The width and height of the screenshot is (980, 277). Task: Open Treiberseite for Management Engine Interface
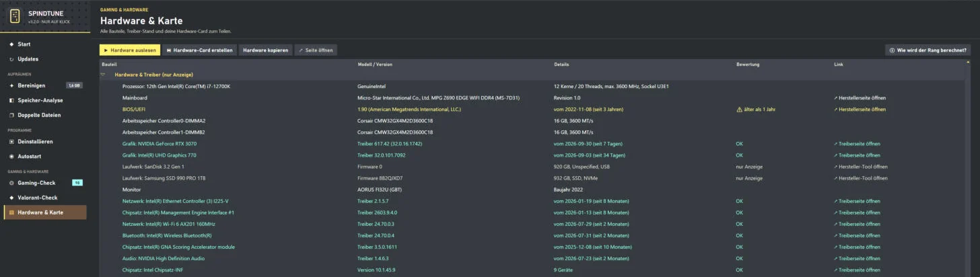[x=857, y=212]
